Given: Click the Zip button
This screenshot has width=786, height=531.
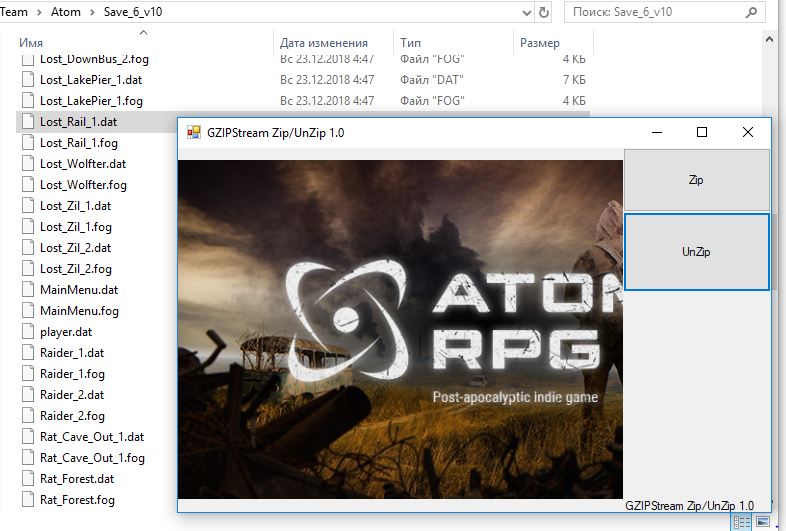Looking at the screenshot, I should click(696, 180).
